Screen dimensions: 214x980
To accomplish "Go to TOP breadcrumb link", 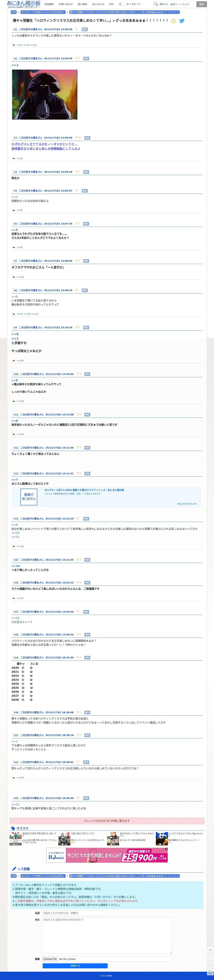I will coord(14,12).
